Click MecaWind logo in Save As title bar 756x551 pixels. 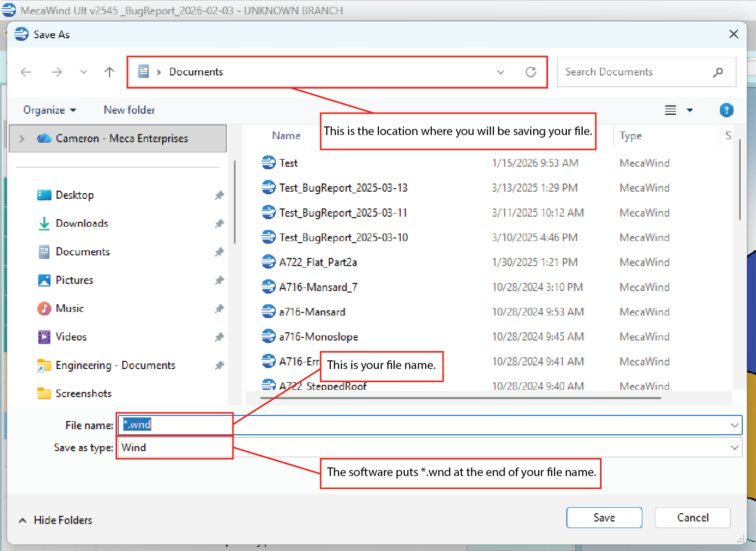[x=21, y=34]
